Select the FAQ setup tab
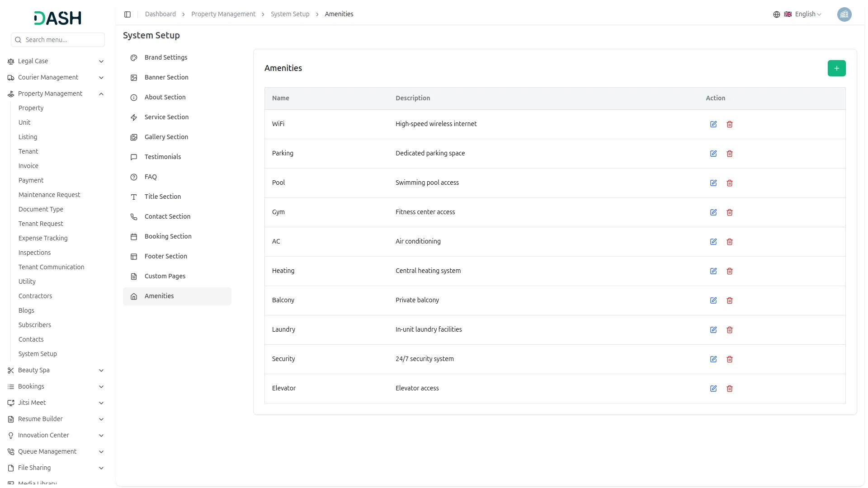 151,177
